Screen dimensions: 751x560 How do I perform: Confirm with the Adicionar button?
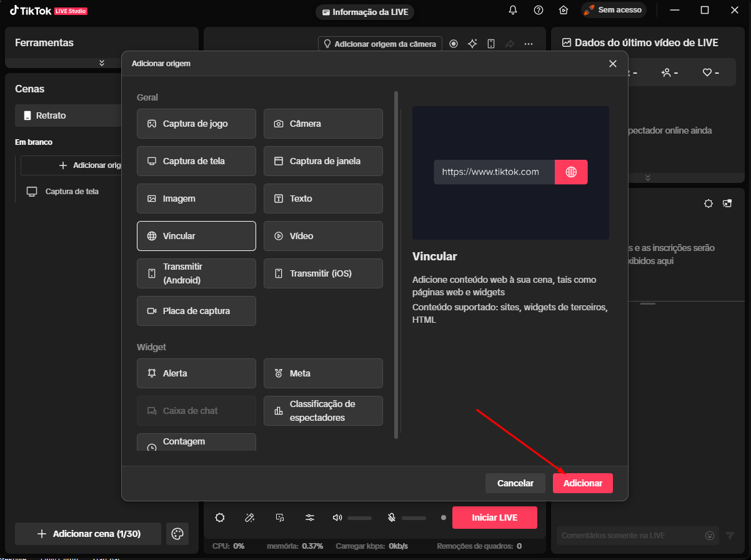[583, 483]
